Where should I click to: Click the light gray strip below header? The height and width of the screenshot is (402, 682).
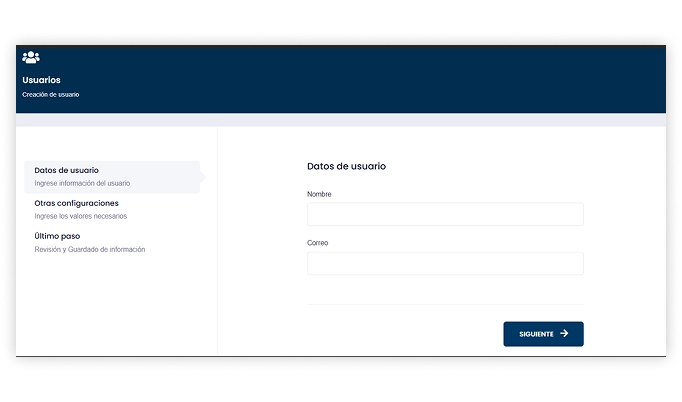point(340,120)
